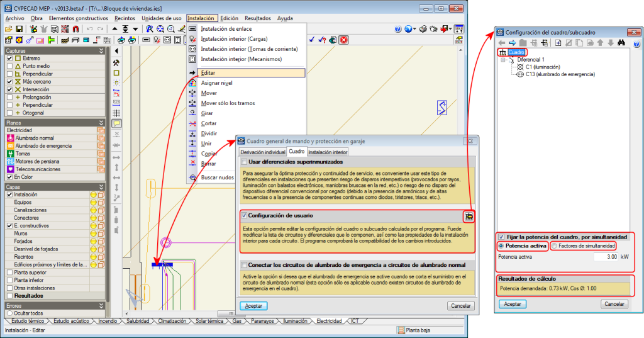Click the blue R redraw icon

(x=150, y=29)
